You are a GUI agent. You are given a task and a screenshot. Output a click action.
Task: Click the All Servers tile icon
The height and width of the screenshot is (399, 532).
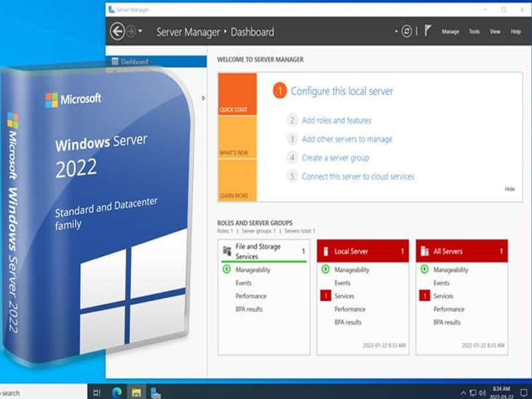(x=424, y=251)
